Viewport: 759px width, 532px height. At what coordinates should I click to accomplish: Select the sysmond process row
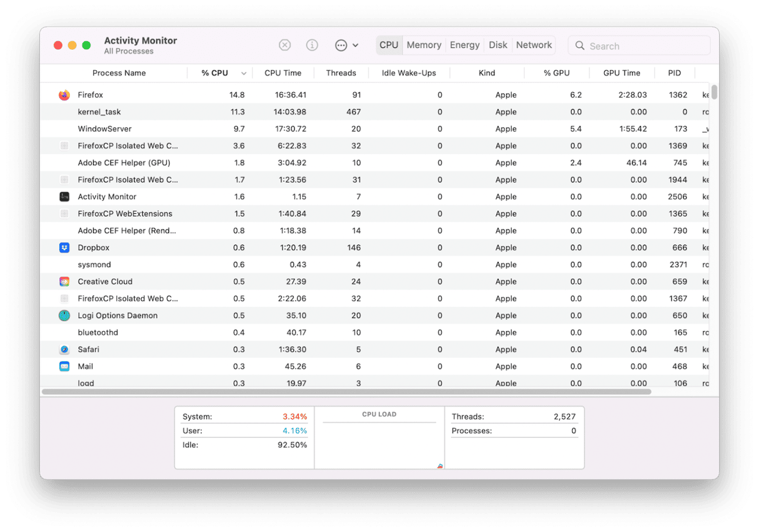pos(375,264)
